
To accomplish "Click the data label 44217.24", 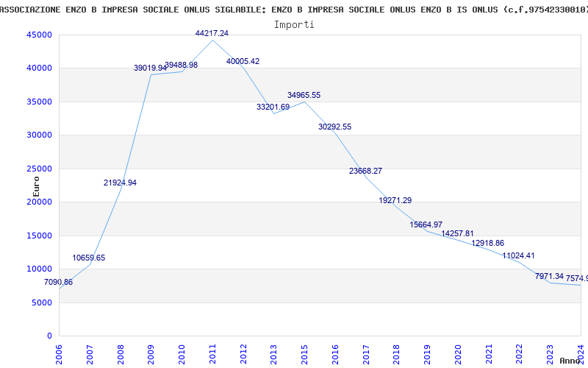I will pos(212,33).
